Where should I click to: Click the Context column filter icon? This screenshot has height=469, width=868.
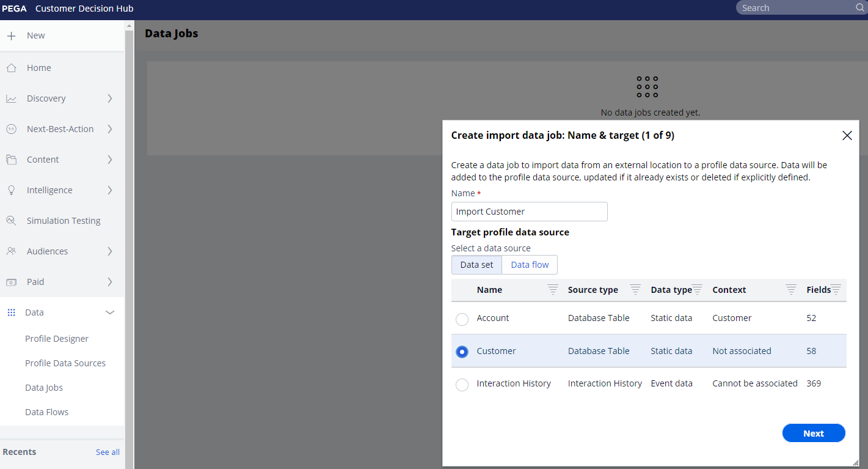point(791,290)
